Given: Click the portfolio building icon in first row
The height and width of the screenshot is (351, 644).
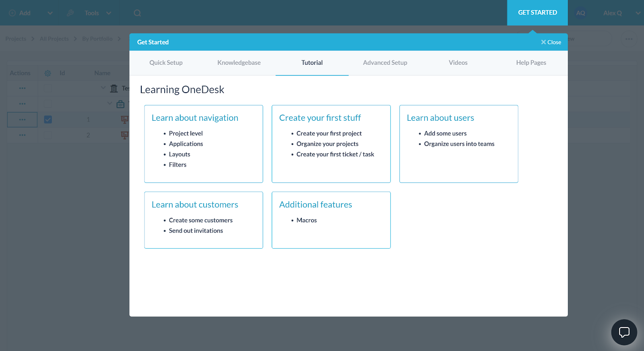Looking at the screenshot, I should 114,89.
